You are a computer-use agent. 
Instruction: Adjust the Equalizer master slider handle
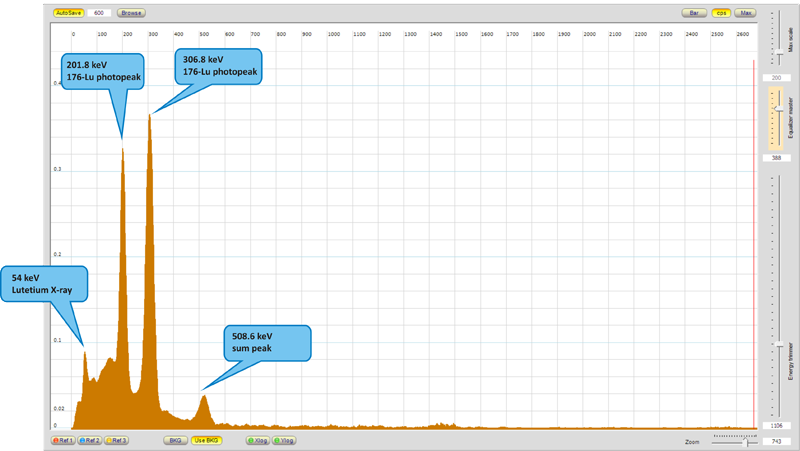click(779, 109)
